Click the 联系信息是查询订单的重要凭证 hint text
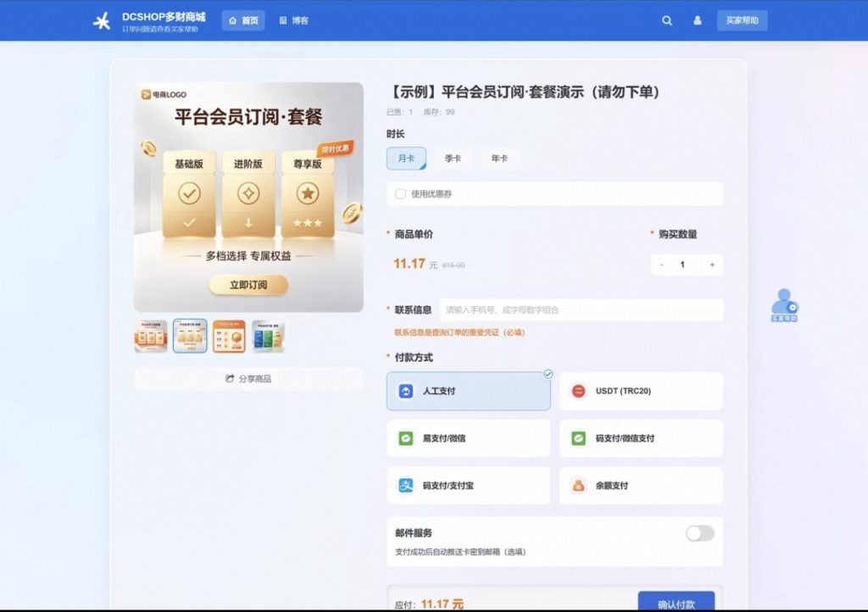Image resolution: width=868 pixels, height=612 pixels. point(459,332)
